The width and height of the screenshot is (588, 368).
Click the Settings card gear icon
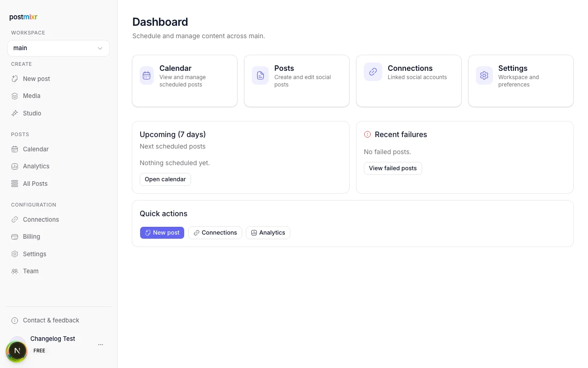[484, 75]
